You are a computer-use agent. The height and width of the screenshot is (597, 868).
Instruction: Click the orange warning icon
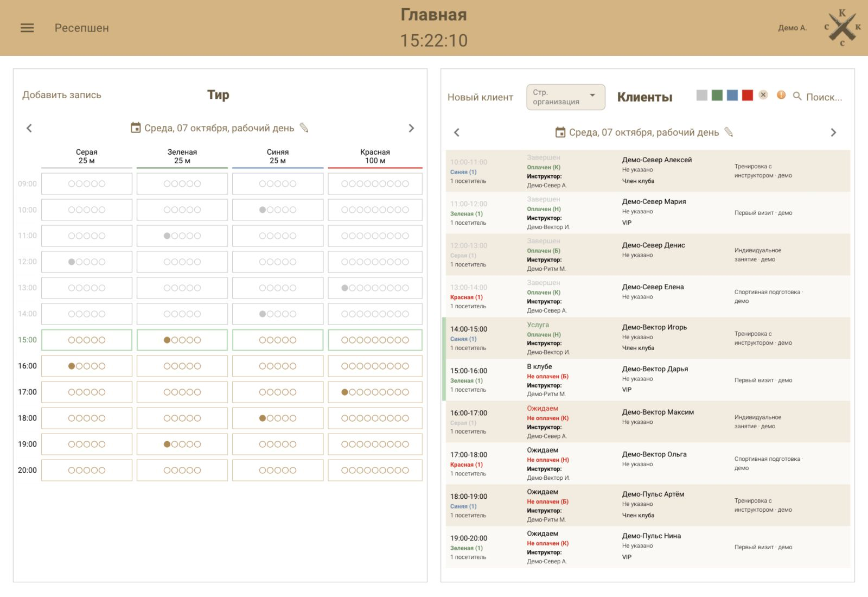click(x=781, y=95)
